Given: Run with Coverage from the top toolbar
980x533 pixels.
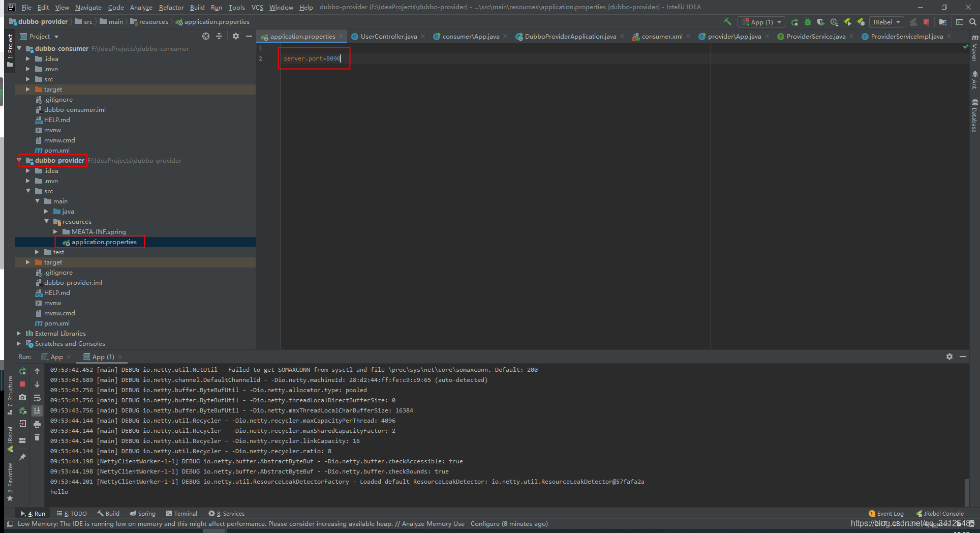Looking at the screenshot, I should pos(820,22).
